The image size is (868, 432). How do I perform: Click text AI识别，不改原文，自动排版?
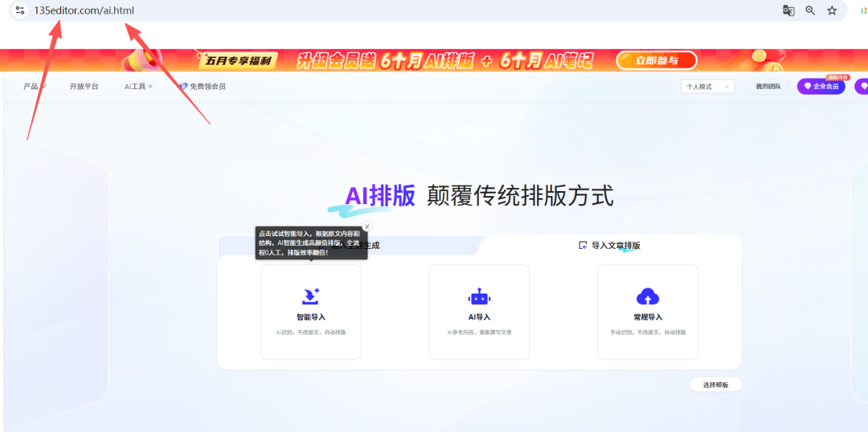(x=311, y=332)
